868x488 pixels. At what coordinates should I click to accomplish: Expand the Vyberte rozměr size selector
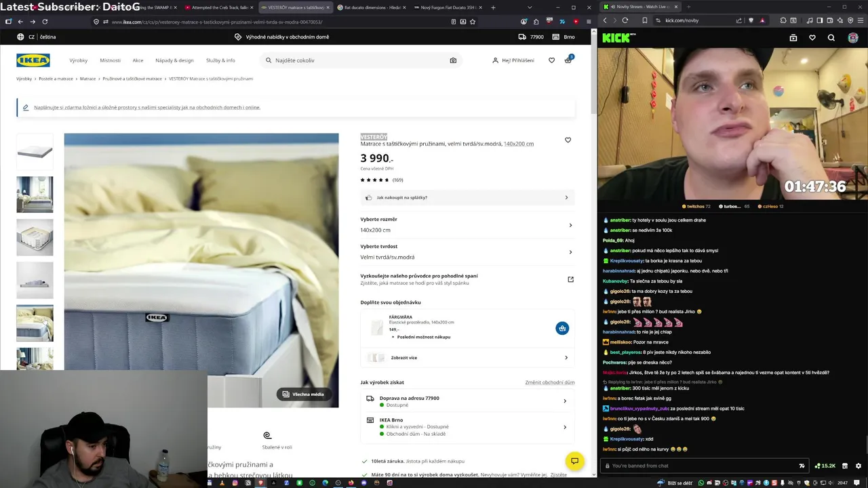point(467,225)
